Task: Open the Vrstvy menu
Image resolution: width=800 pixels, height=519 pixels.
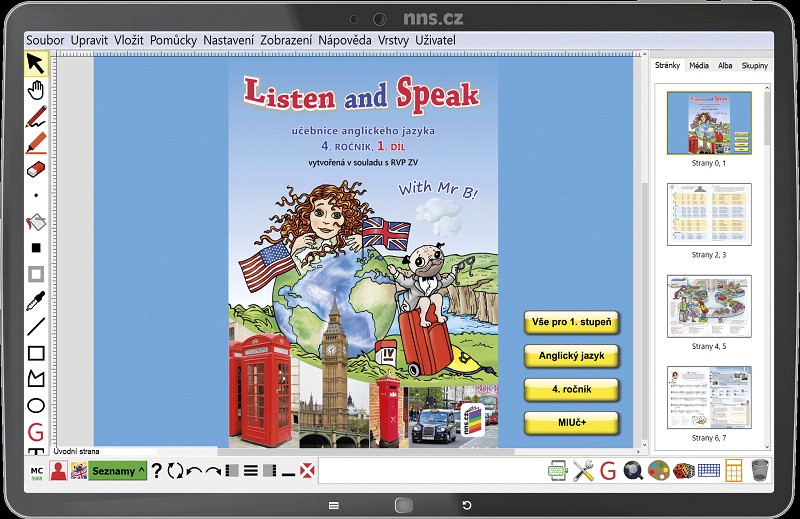Action: [x=393, y=40]
